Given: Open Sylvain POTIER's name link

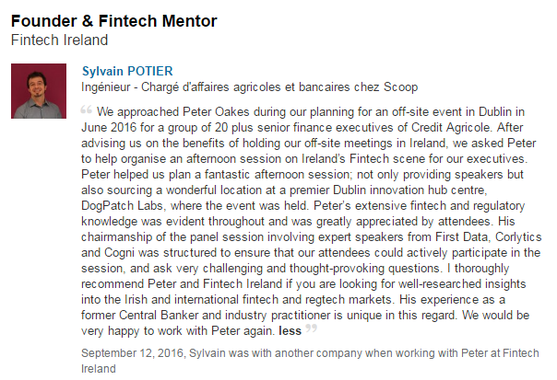Looking at the screenshot, I should point(127,71).
